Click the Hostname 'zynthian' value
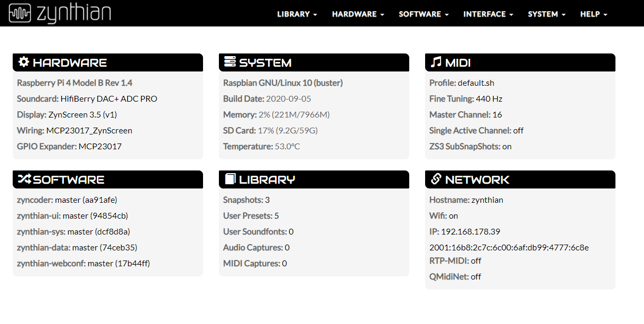Screen dimensions: 644x324 pyautogui.click(x=487, y=200)
